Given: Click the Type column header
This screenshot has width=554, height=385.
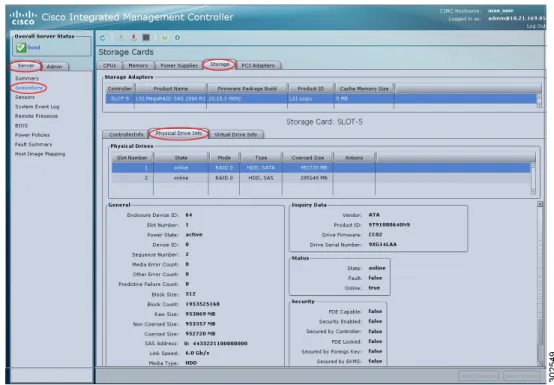Looking at the screenshot, I should 261,158.
